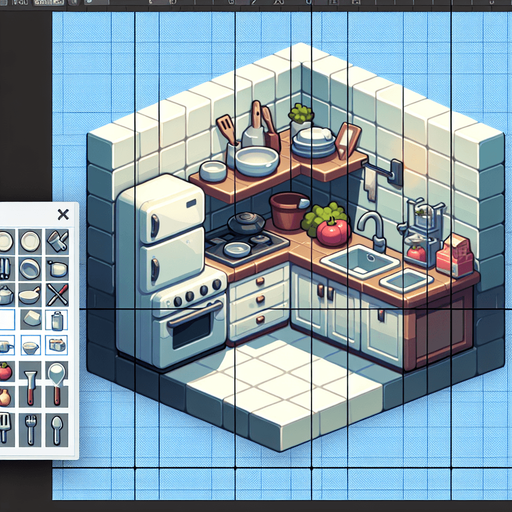Image resolution: width=512 pixels, height=512 pixels.
Task: Select the crossed chopsticks tile
Action: coord(57,295)
